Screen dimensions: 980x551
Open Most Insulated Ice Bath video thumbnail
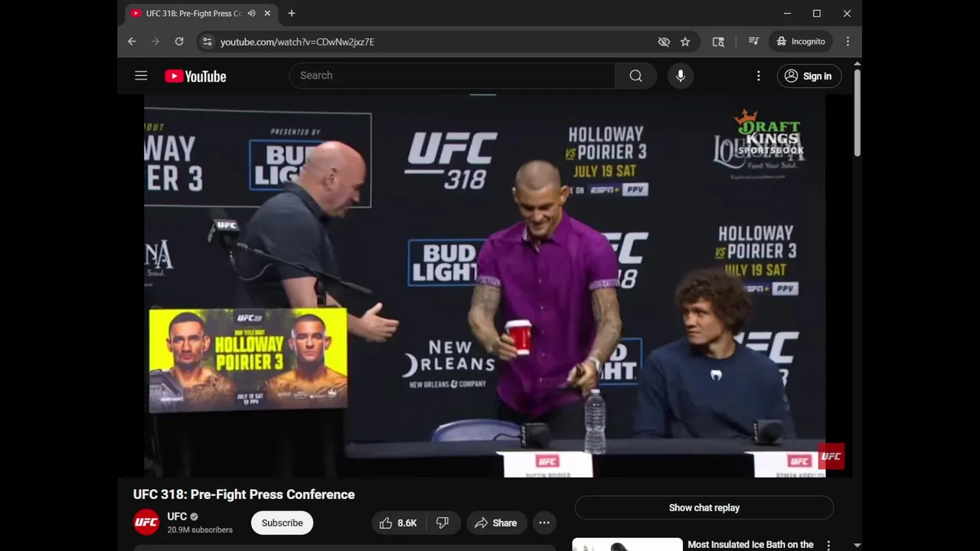(x=627, y=544)
